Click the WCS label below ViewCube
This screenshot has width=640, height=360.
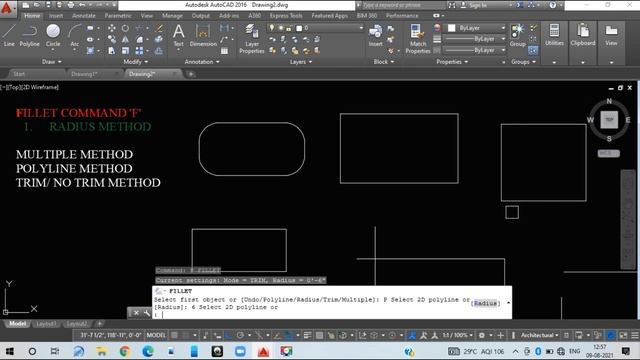[609, 153]
